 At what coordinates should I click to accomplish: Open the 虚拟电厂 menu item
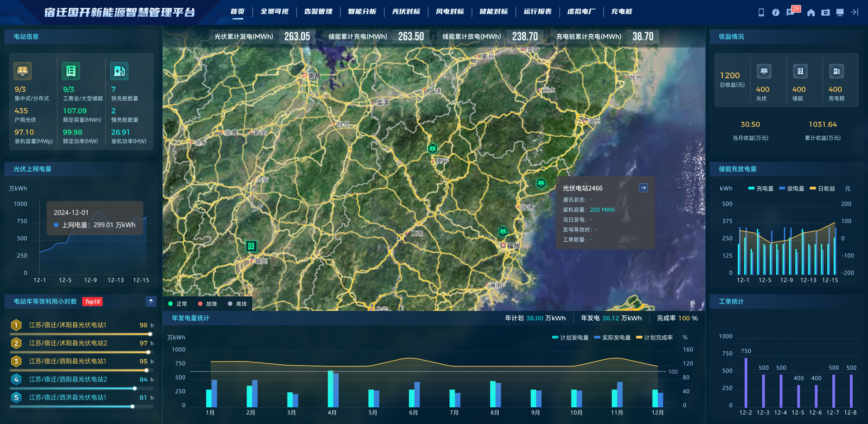point(581,12)
